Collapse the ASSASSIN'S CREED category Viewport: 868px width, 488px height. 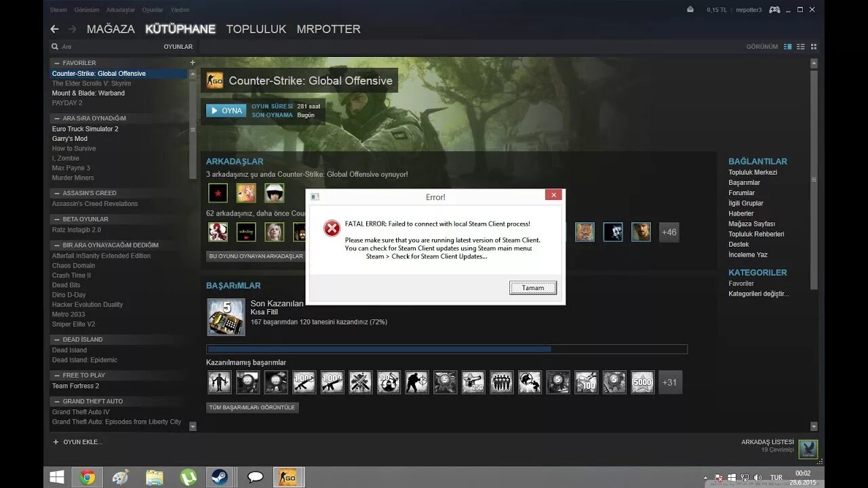click(57, 193)
